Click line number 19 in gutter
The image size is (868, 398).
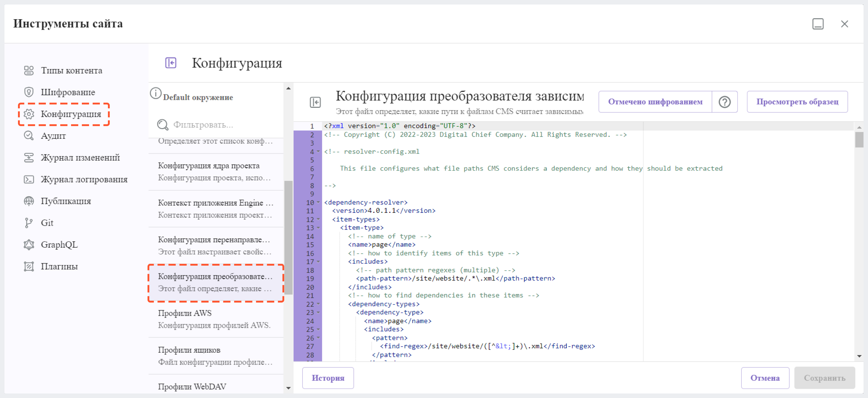coord(310,279)
